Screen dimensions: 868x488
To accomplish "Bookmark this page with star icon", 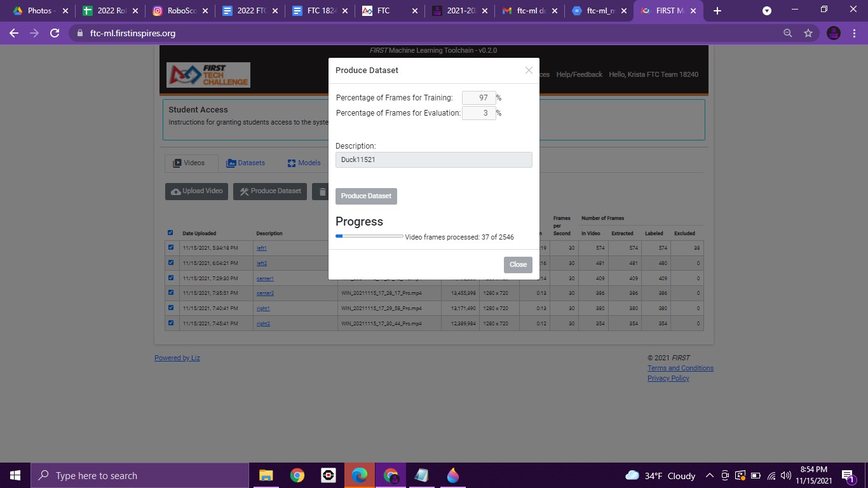I will pyautogui.click(x=808, y=33).
